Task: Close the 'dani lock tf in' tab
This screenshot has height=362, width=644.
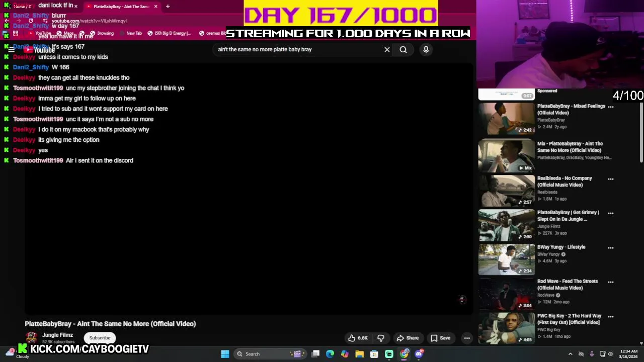Action: [x=76, y=7]
